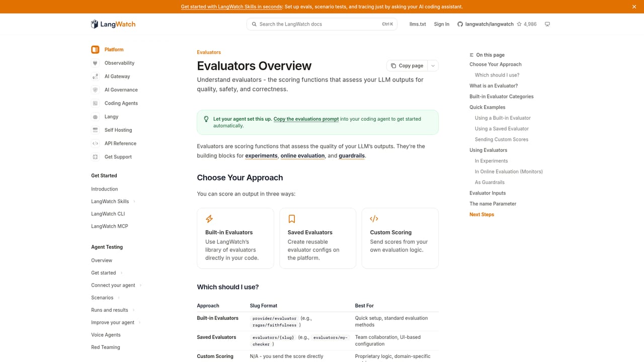This screenshot has width=644, height=362.
Task: Expand the LangWatch Skills section
Action: tap(134, 202)
